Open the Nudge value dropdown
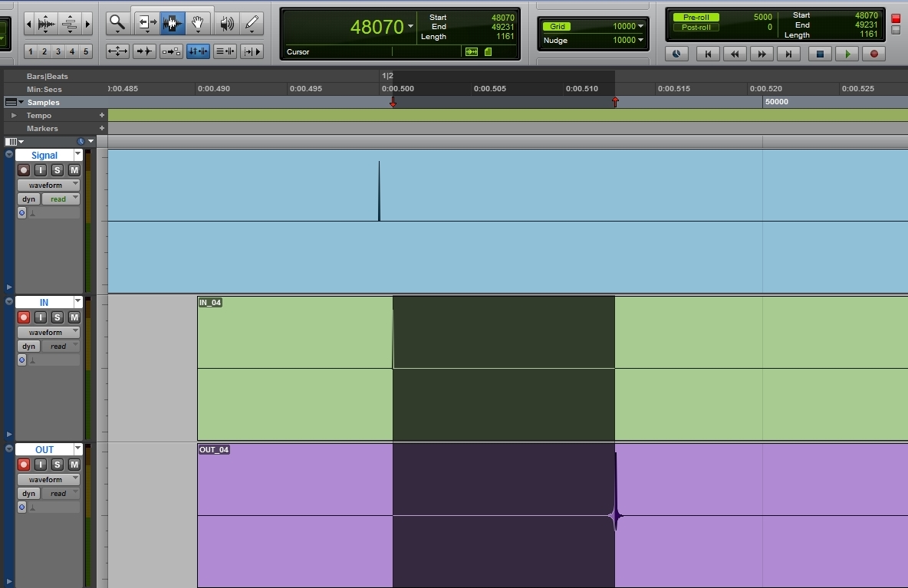The height and width of the screenshot is (588, 908). (640, 40)
